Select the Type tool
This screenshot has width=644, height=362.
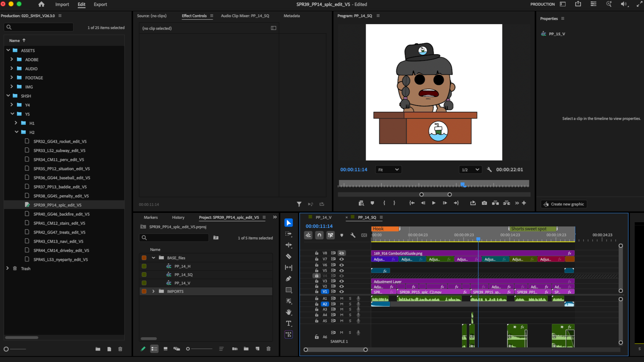click(288, 323)
